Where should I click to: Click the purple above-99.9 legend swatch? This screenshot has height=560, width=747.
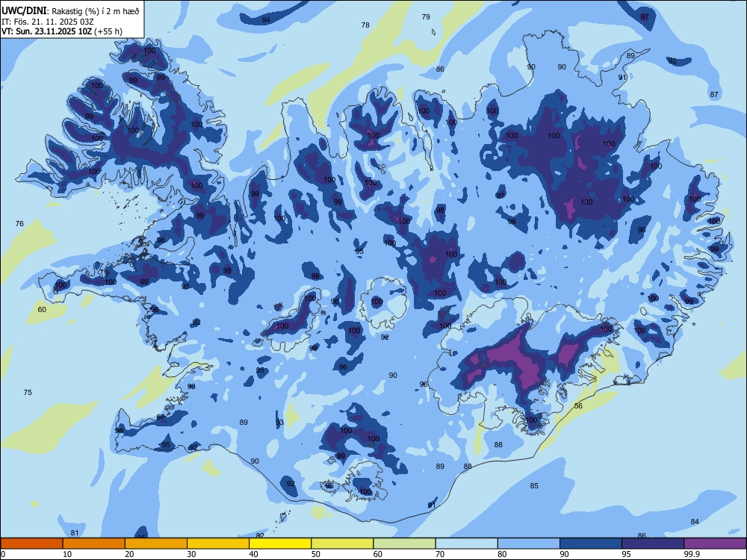point(715,544)
